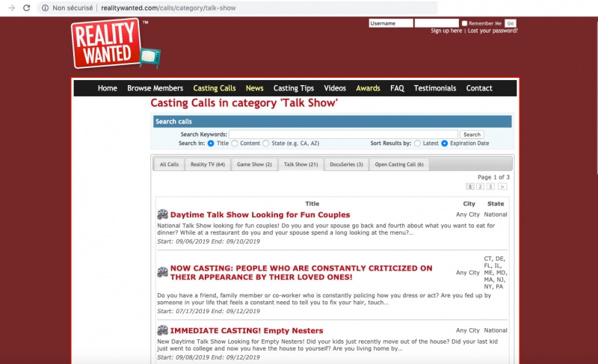
Task: Reload the page with the refresh icon
Action: [27, 7]
